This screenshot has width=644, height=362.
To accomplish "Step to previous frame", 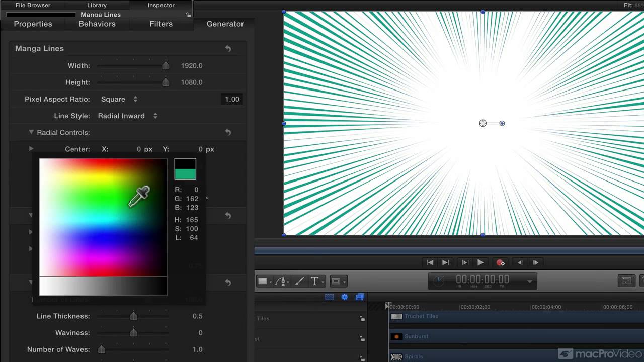I will pos(520,262).
